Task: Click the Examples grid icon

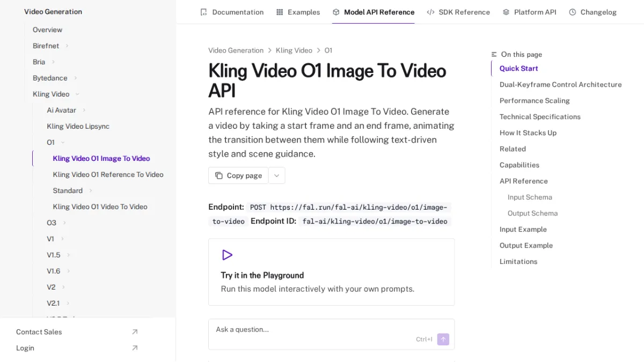Action: [x=280, y=12]
